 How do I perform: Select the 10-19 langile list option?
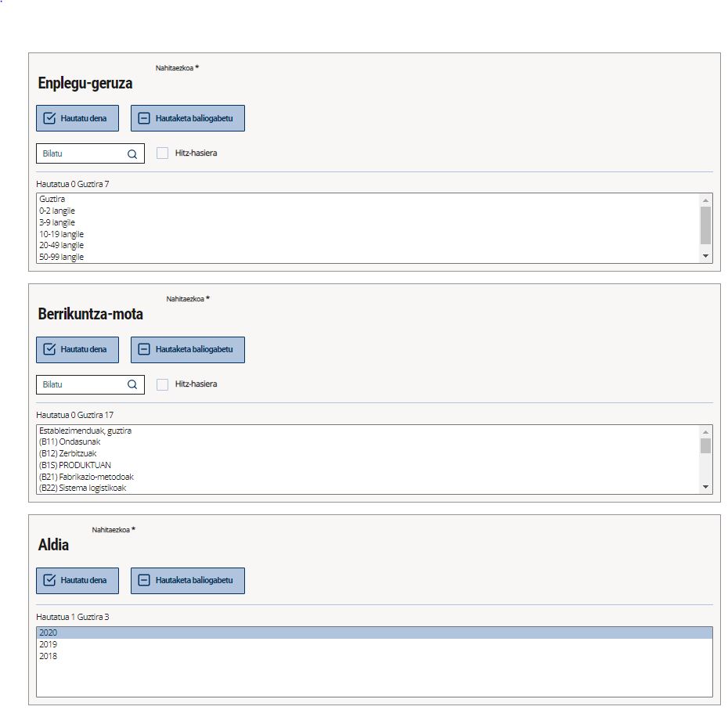point(62,234)
